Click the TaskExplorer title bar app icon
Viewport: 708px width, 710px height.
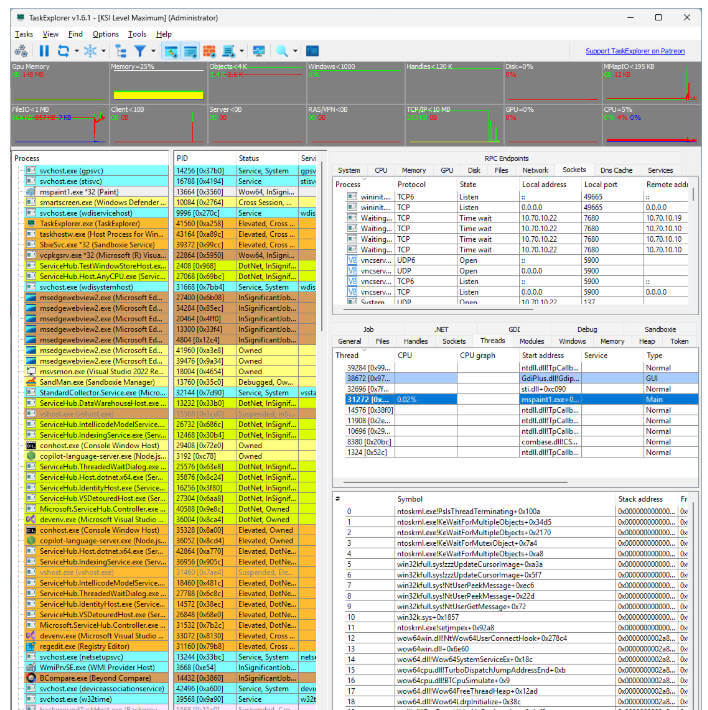click(20, 18)
